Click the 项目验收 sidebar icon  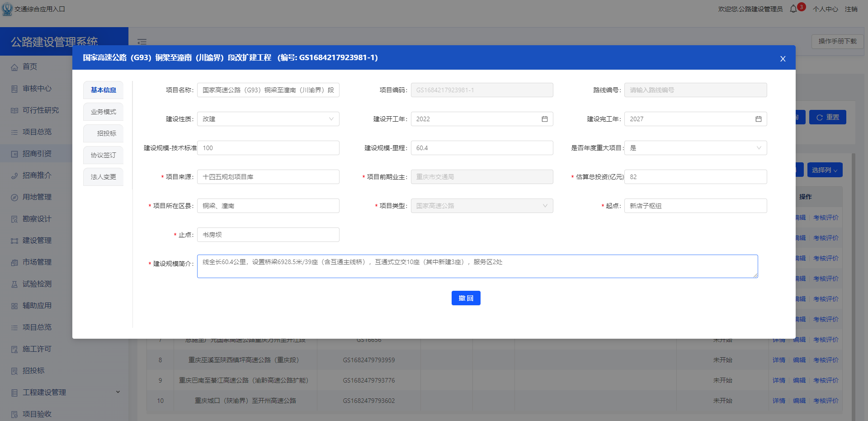point(14,414)
